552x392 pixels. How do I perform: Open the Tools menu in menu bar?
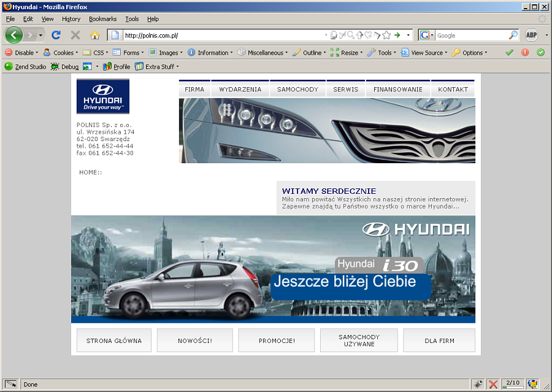point(132,19)
